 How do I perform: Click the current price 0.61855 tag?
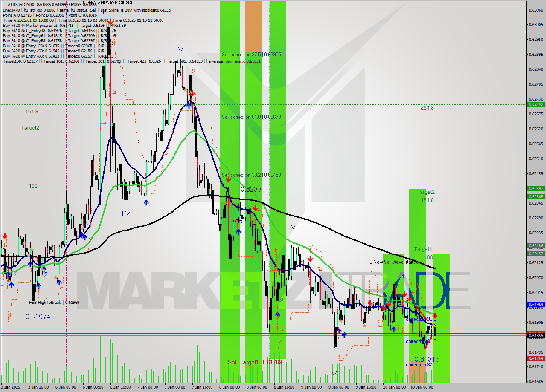(x=536, y=336)
